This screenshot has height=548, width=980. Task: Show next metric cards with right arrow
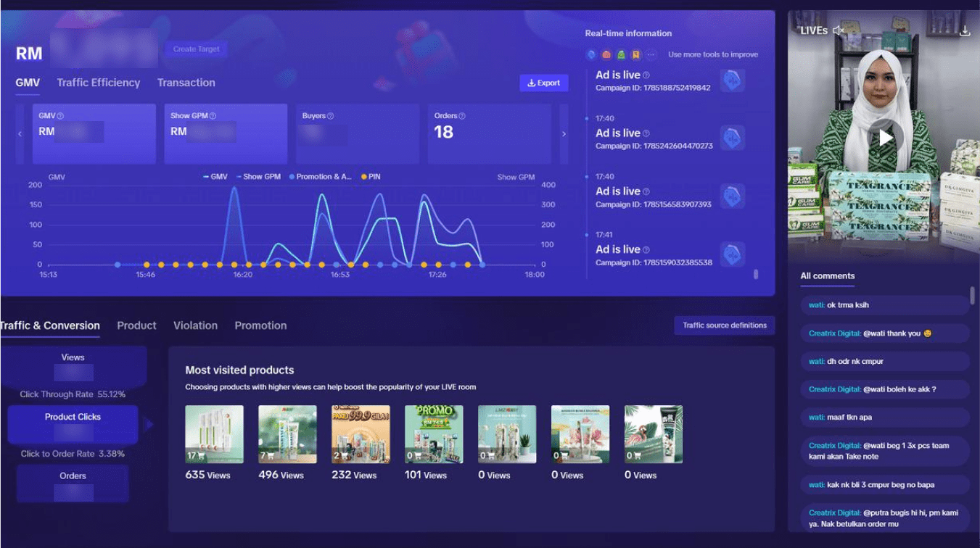564,134
